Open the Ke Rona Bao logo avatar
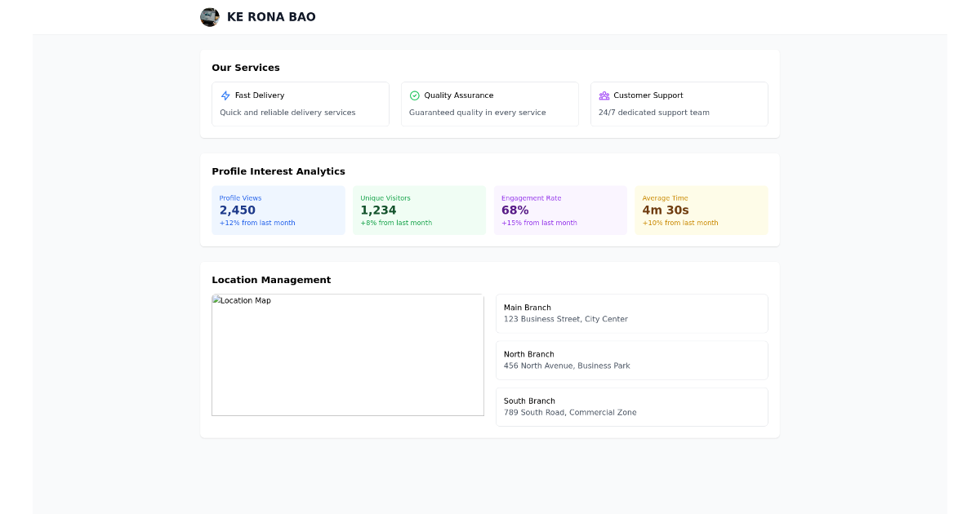 pos(210,16)
